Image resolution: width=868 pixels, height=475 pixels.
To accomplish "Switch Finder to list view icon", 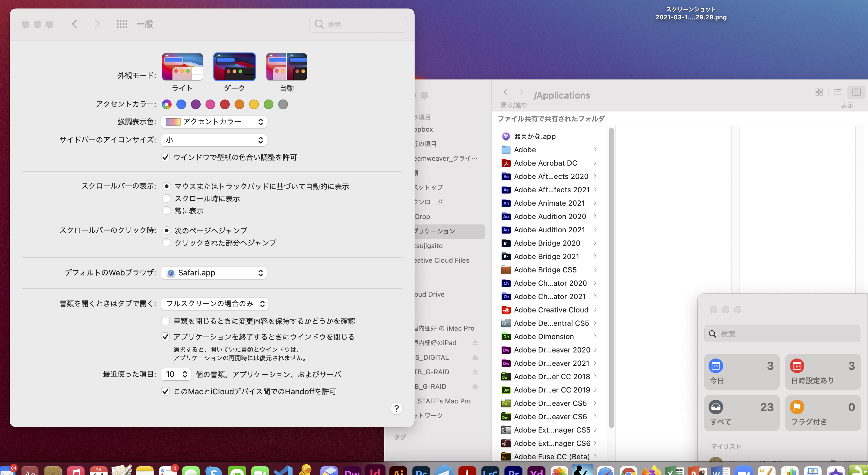I will tap(837, 92).
